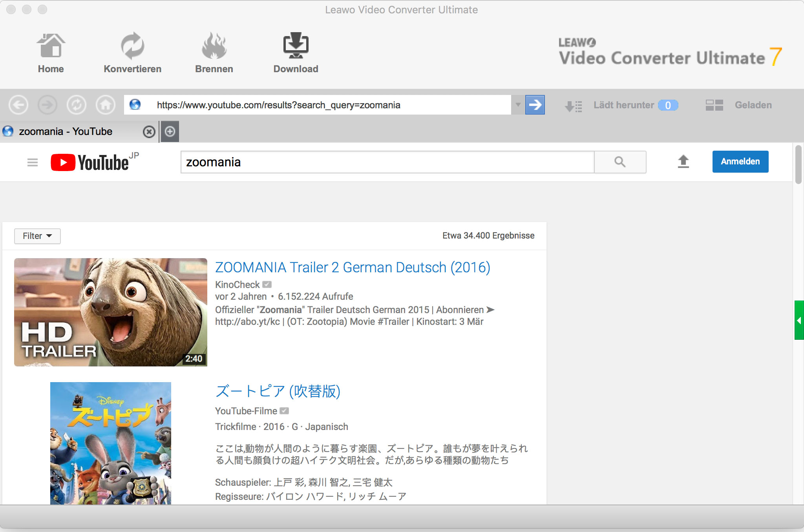The image size is (804, 532).
Task: Go back in the embedded browser
Action: (x=18, y=105)
